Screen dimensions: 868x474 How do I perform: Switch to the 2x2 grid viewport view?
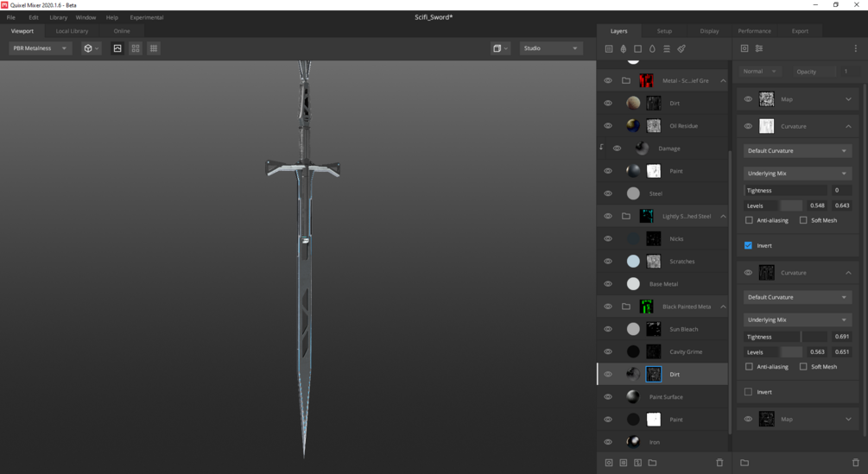click(x=136, y=48)
